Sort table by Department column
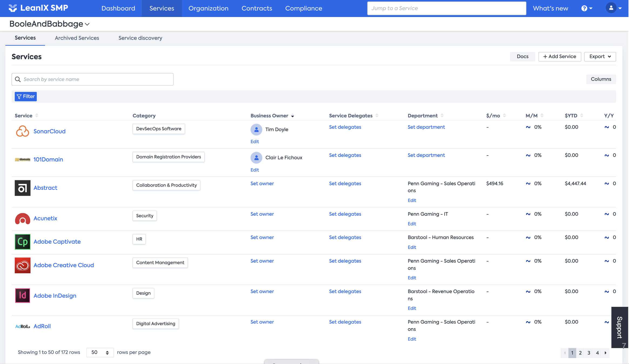The width and height of the screenshot is (629, 364). pos(442,116)
